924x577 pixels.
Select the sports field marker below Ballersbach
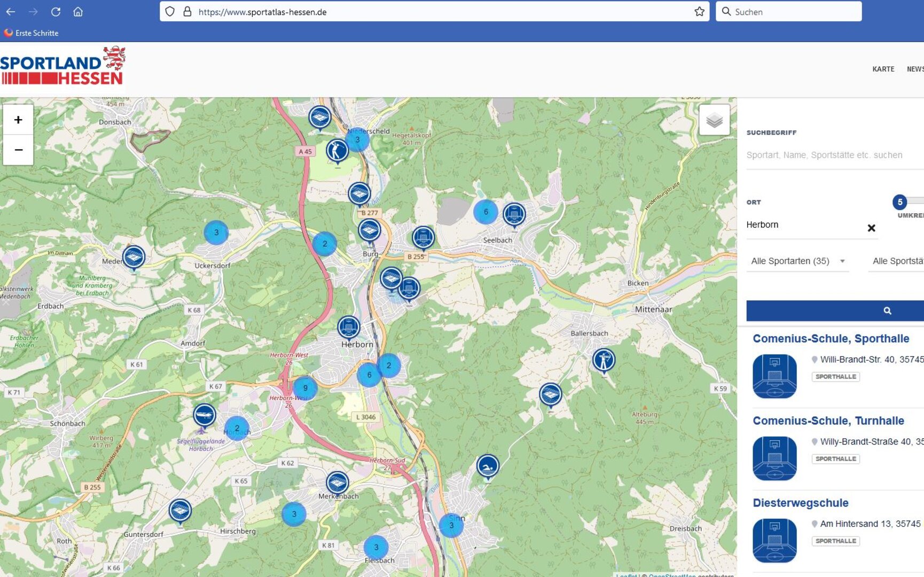550,396
